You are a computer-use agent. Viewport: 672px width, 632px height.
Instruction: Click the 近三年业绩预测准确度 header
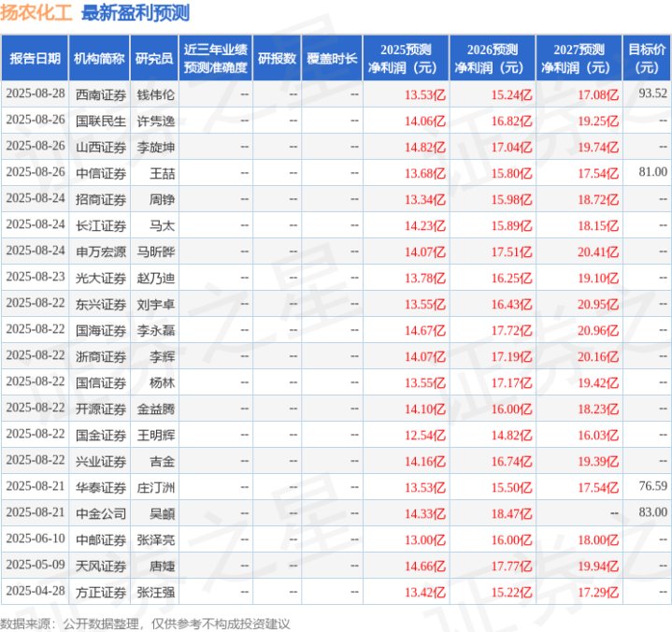216,58
